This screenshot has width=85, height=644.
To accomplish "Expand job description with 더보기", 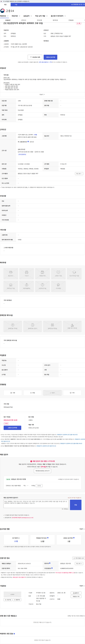I will pos(42,95).
